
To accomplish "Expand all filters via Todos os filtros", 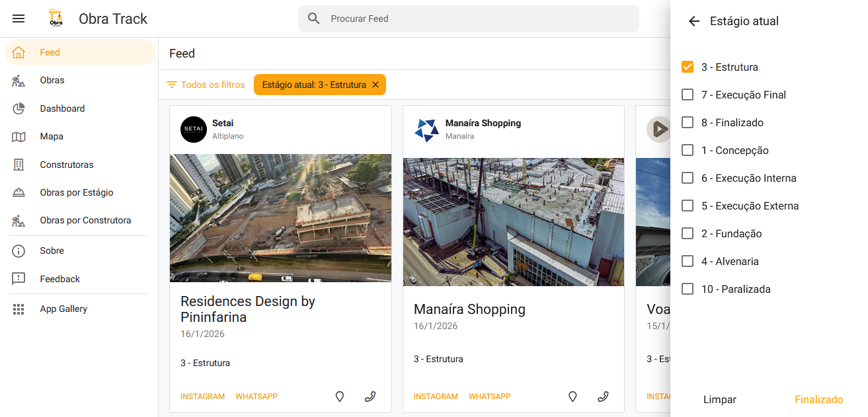I will 205,85.
